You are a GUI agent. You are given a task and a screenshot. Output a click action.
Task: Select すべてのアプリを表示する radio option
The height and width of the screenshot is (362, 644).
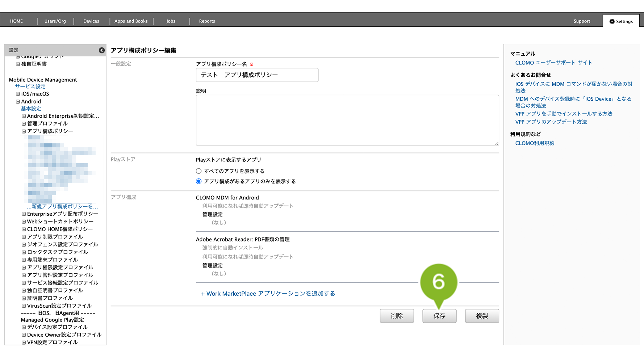click(x=198, y=171)
